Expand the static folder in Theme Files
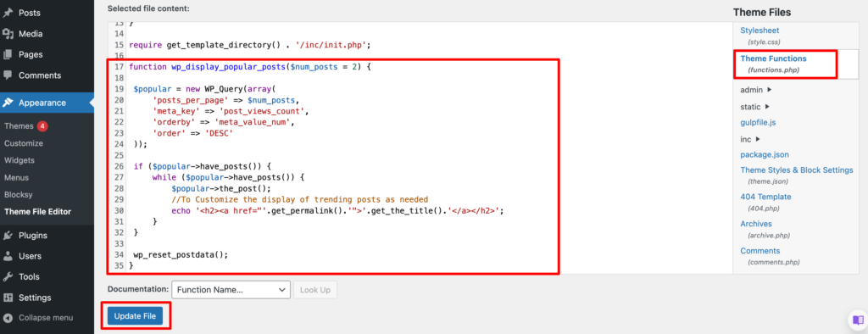Screen dimensions: 868x334 tap(755, 106)
